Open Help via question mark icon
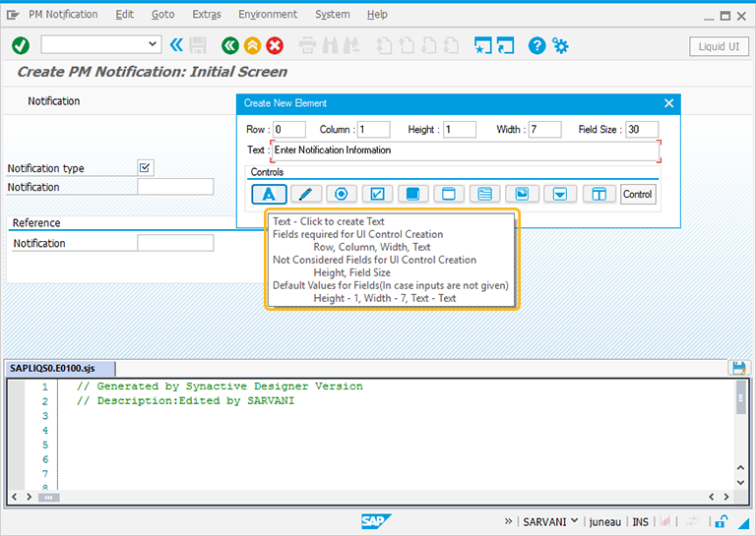This screenshot has width=756, height=536. 537,46
